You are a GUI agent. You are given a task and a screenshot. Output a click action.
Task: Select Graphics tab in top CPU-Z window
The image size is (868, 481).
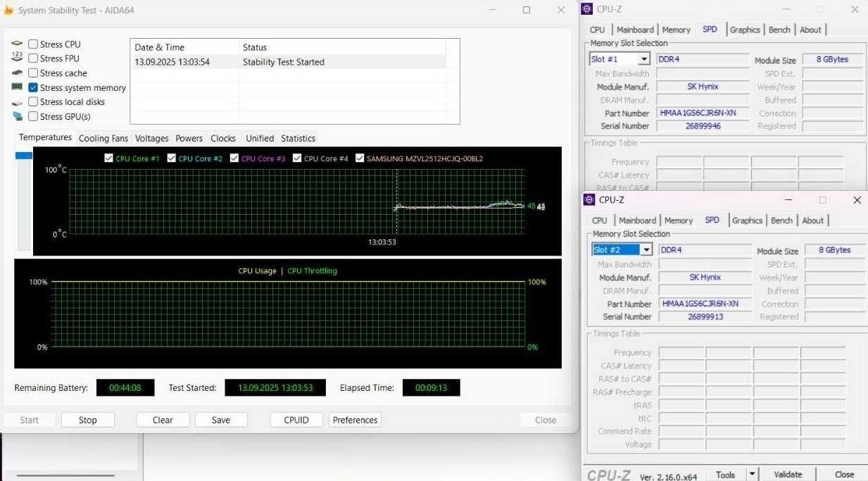(745, 30)
